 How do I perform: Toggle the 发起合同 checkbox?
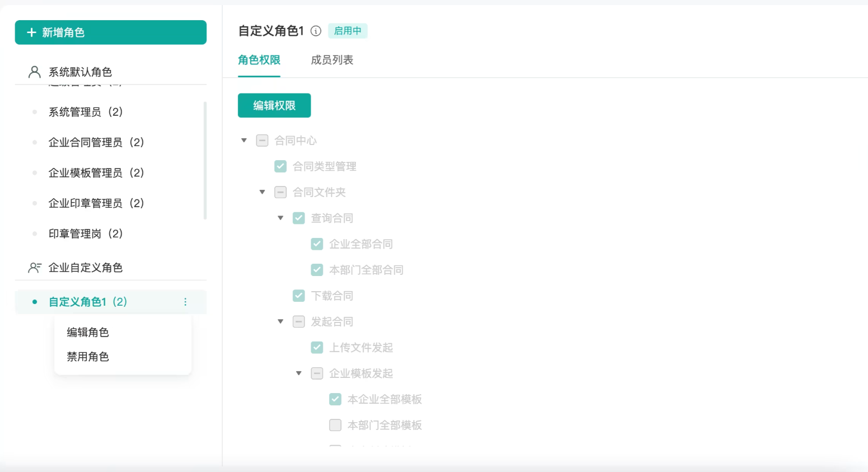coord(299,321)
